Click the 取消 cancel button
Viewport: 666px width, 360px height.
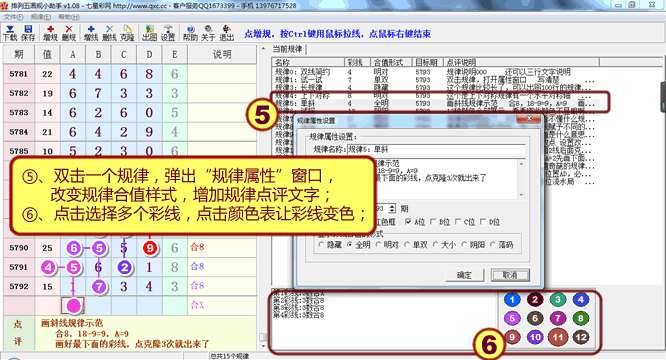[510, 275]
